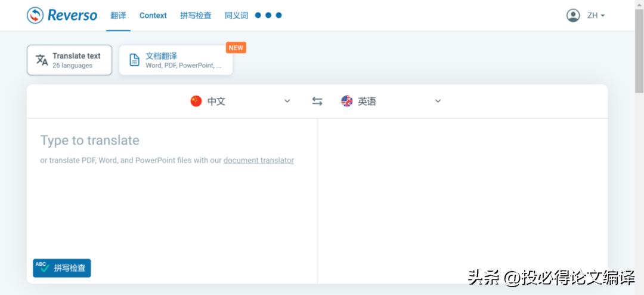Click the user account avatar icon
The height and width of the screenshot is (295, 644).
(x=573, y=16)
